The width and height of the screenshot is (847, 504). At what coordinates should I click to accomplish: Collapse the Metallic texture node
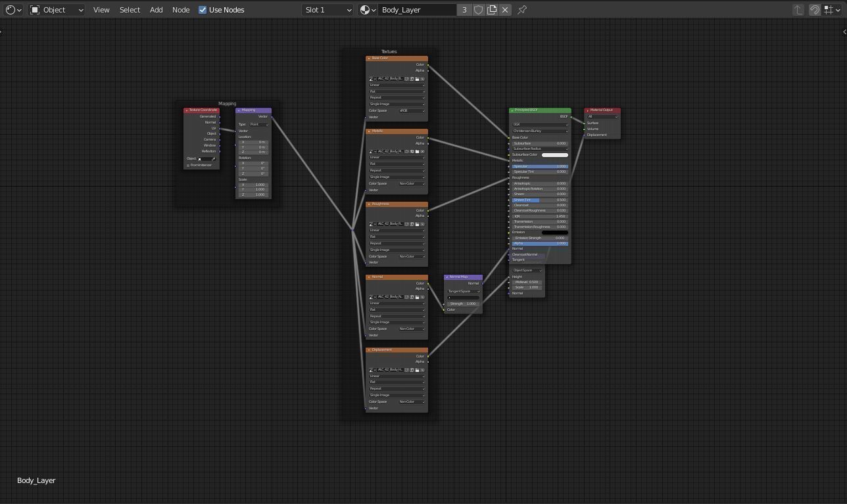tap(369, 131)
